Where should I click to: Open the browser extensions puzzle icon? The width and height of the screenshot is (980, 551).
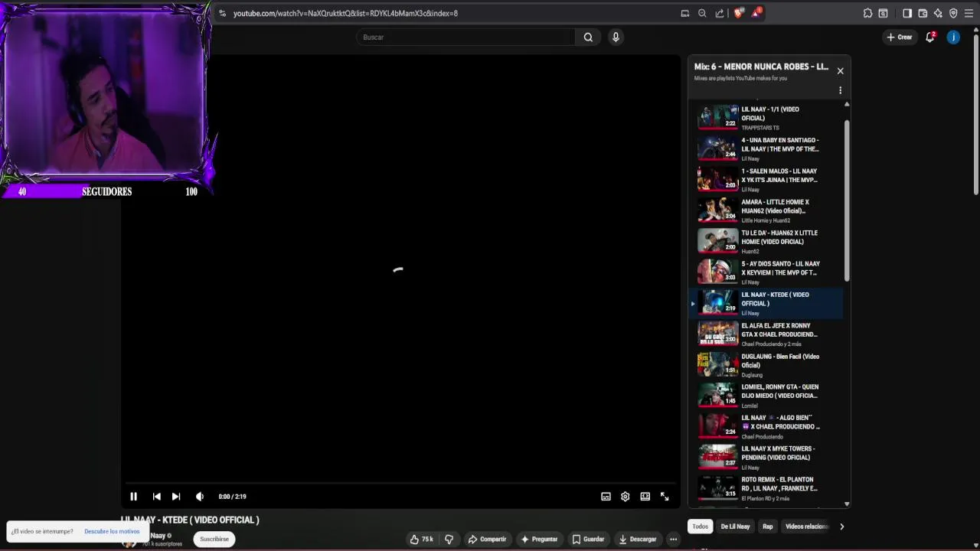[x=867, y=13]
